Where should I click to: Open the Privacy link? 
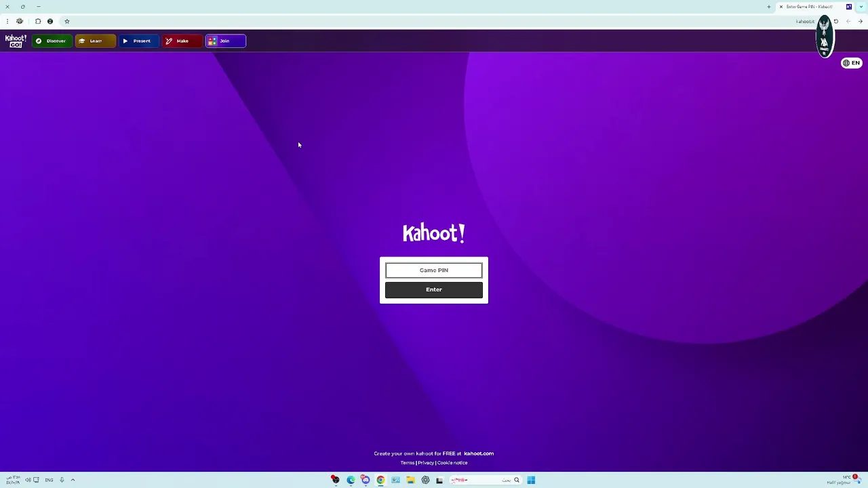[x=426, y=463]
